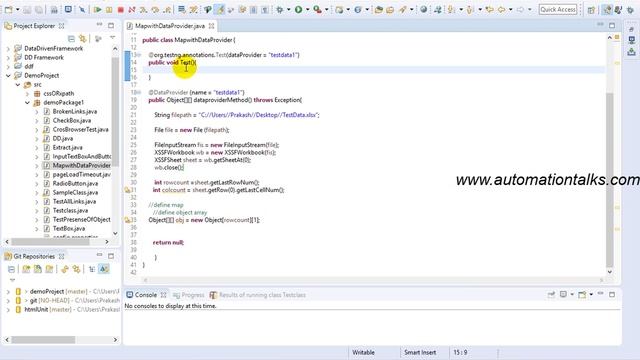The height and width of the screenshot is (360, 640).
Task: Click the Open Type folder icon
Action: (x=378, y=9)
